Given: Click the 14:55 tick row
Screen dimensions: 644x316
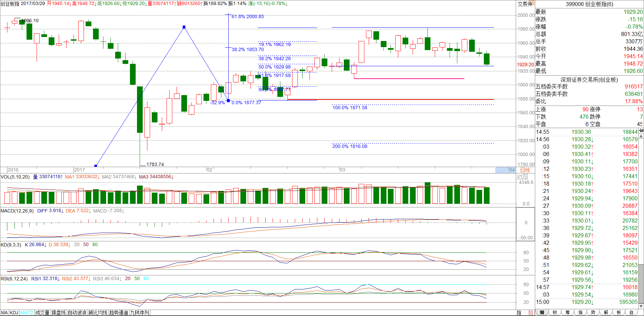Looking at the screenshot, I should click(587, 132).
